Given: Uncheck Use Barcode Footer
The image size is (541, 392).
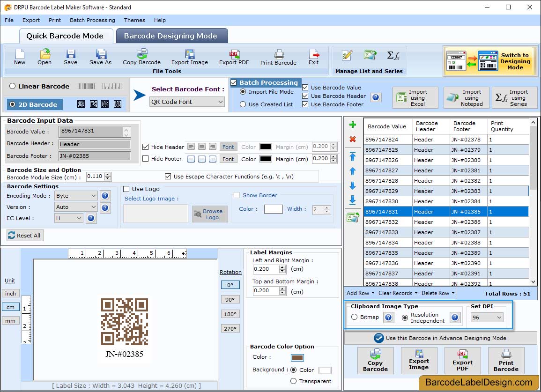Looking at the screenshot, I should (x=305, y=104).
